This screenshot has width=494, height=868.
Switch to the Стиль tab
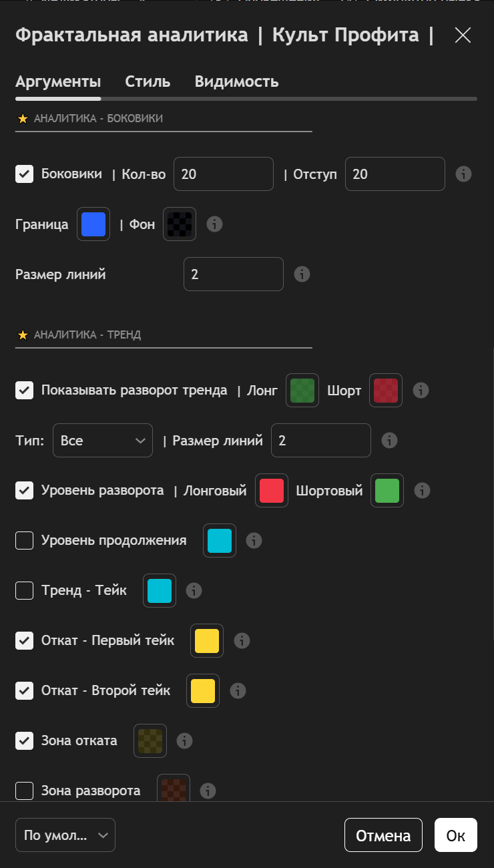coord(148,82)
